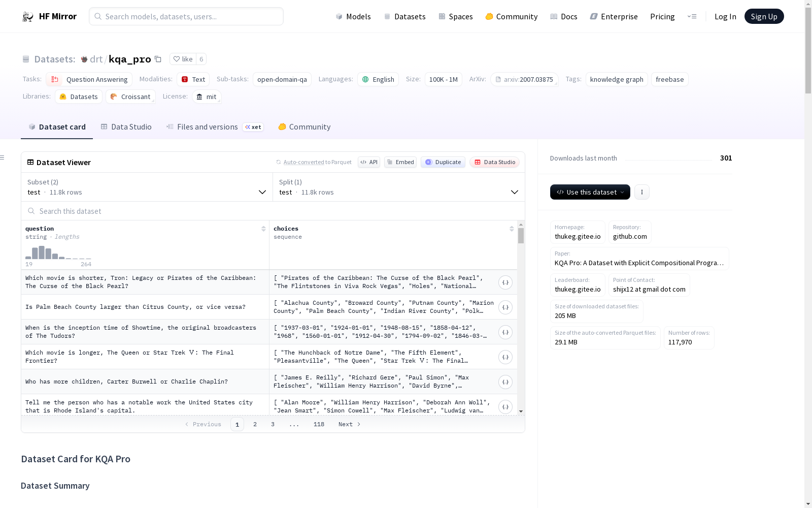Viewport: 812px width, 508px height.
Task: Open the KQA Pro paper link
Action: click(x=639, y=259)
